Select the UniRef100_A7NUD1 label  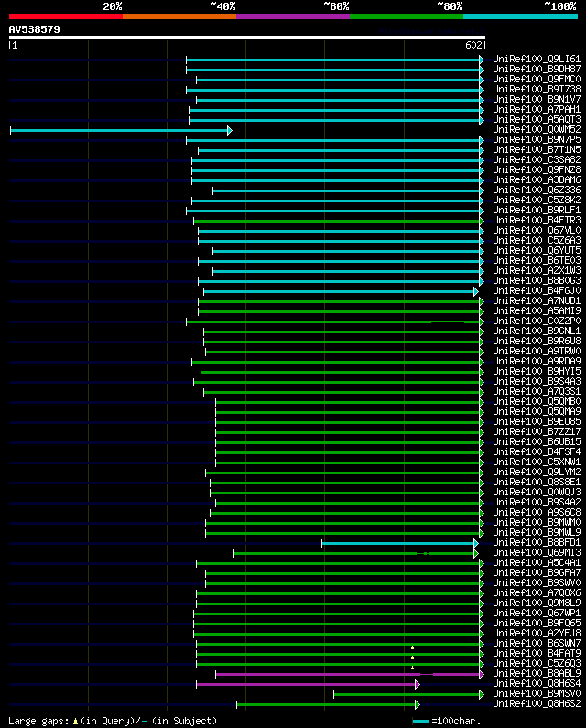pos(537,301)
